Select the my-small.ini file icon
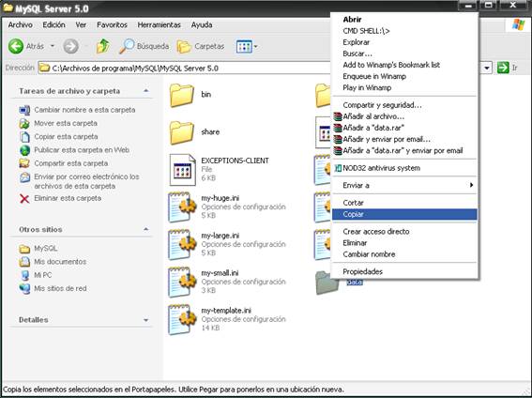 click(x=183, y=282)
